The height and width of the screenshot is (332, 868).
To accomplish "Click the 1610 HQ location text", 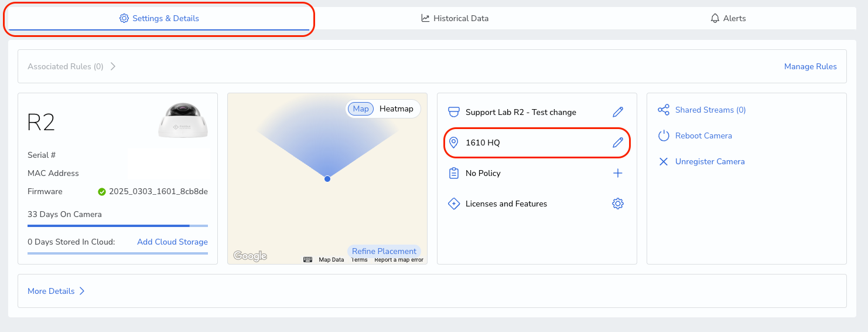I will [483, 143].
